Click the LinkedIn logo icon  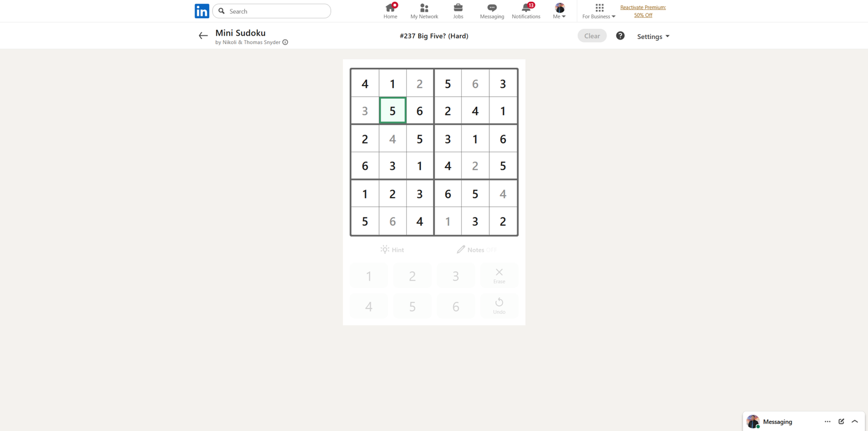tap(202, 11)
